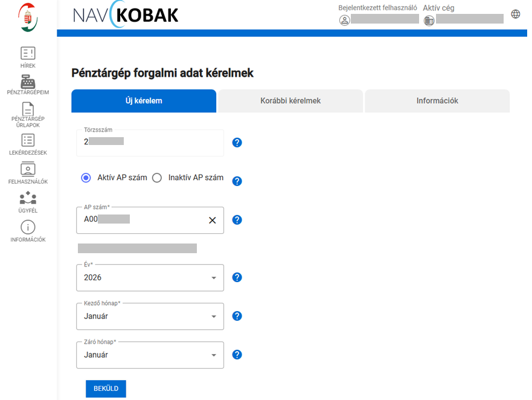Click the Beküld button
The image size is (532, 400).
pos(106,389)
